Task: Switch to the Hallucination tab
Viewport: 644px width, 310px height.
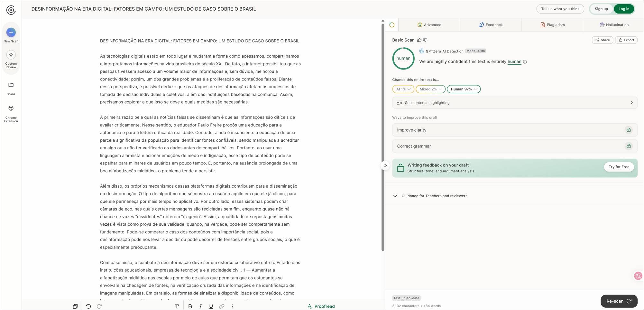Action: tap(614, 25)
